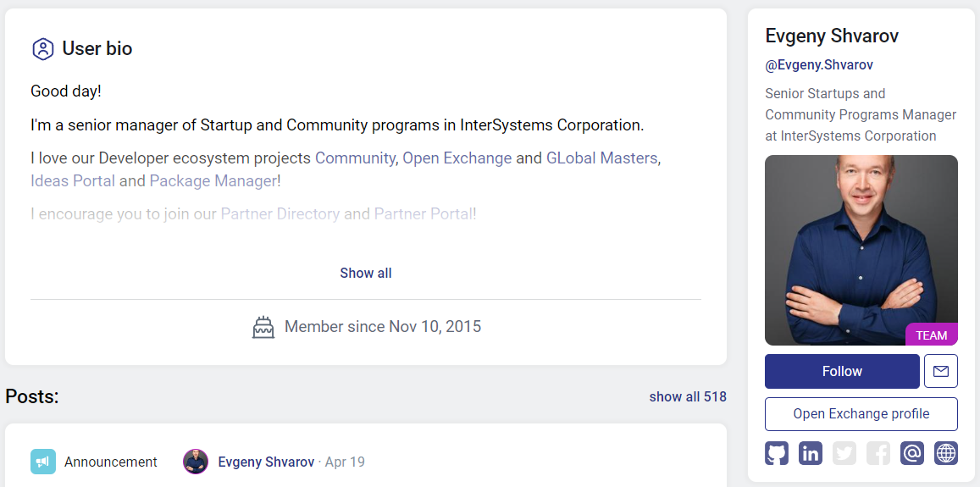Open the LinkedIn profile icon
980x487 pixels.
[811, 453]
